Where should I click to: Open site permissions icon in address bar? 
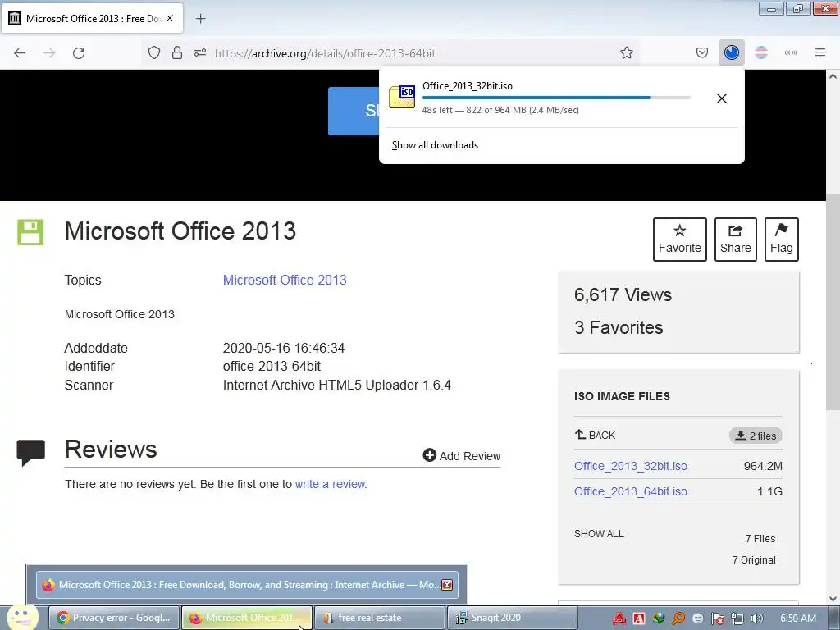point(200,53)
